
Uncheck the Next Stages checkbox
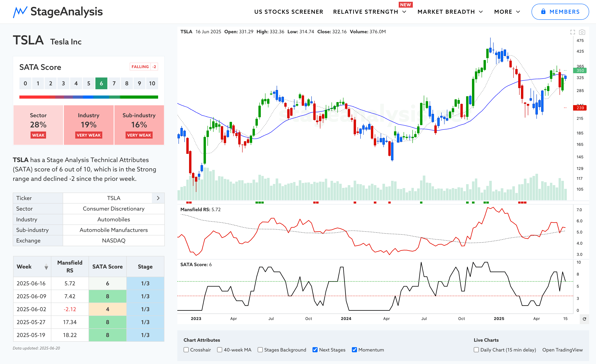(315, 350)
